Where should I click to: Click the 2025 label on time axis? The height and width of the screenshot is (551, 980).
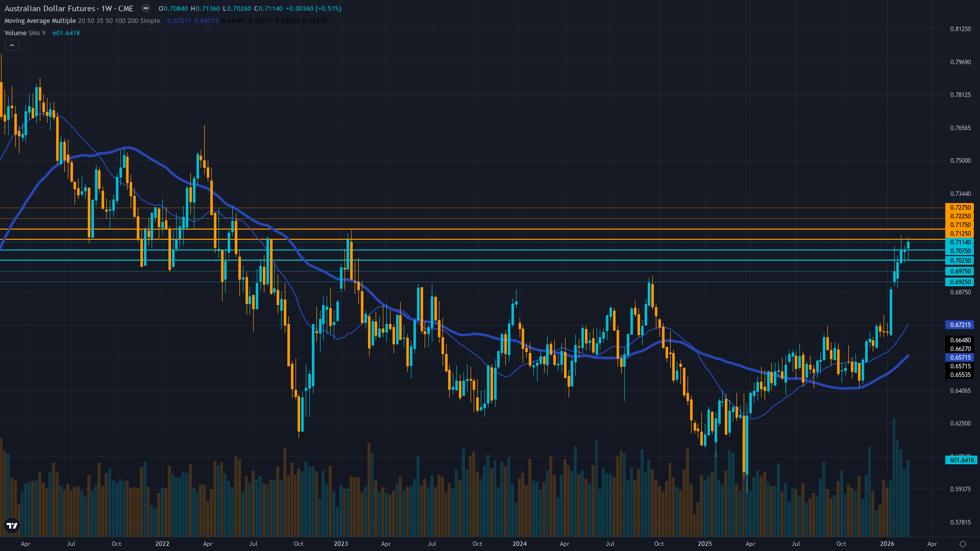(705, 544)
